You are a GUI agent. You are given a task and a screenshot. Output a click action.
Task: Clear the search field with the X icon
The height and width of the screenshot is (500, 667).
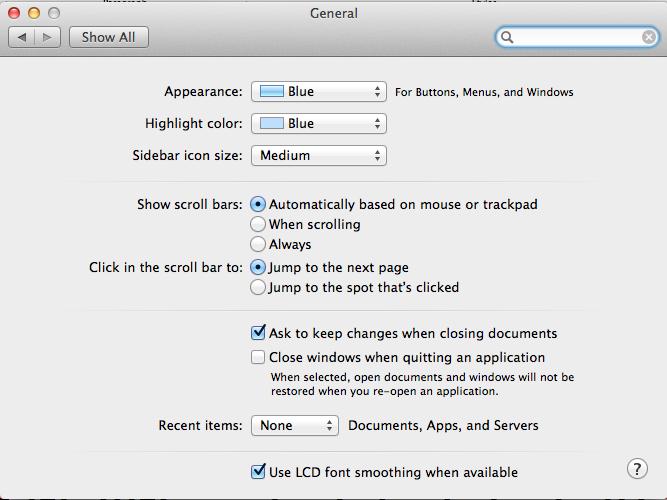pos(649,37)
